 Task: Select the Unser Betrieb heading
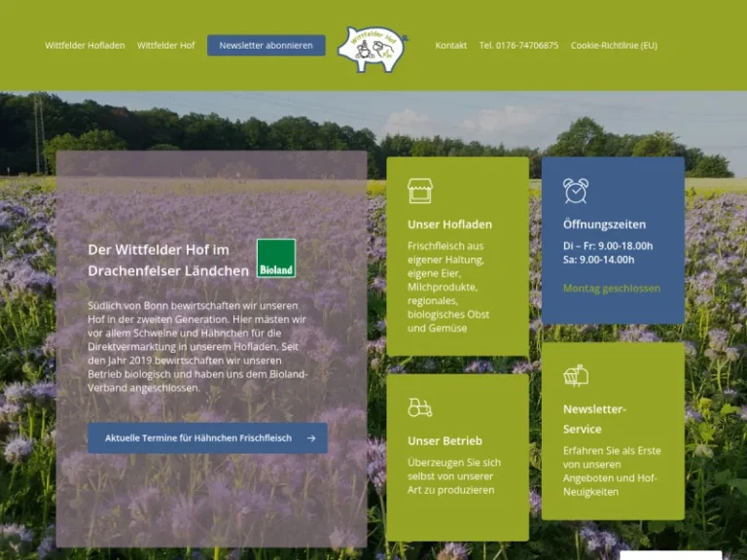[445, 441]
